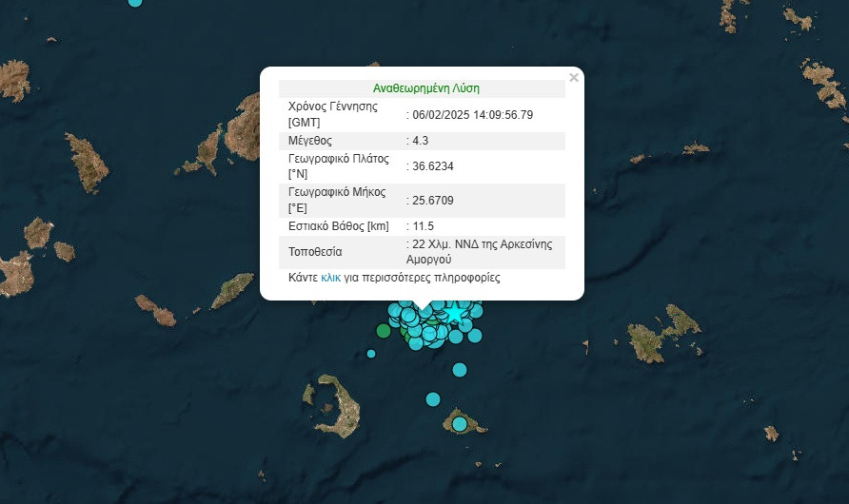Select the lone cyan marker directly below the cluster
This screenshot has width=849, height=504.
(x=460, y=370)
